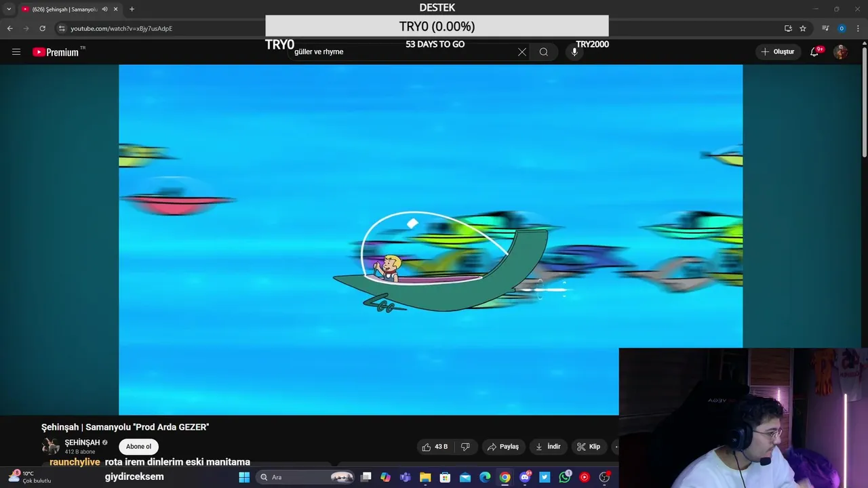868x488 pixels.
Task: Open the Windows Start menu
Action: (x=244, y=477)
